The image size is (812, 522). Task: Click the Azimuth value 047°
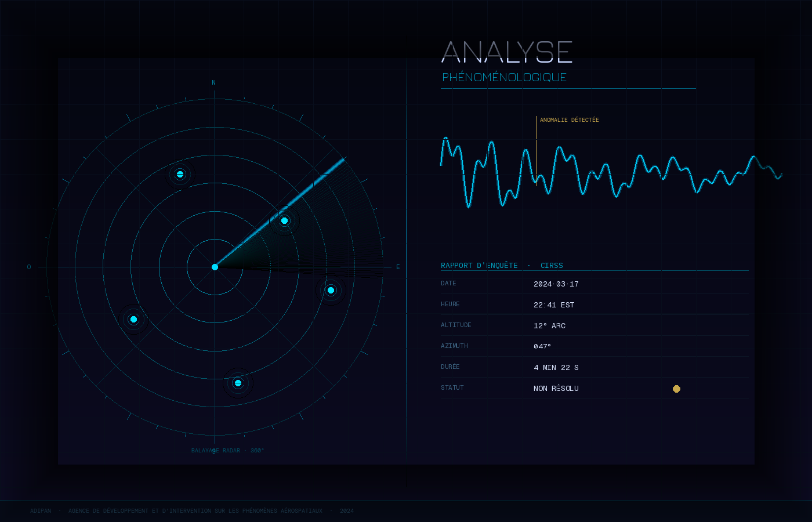point(542,347)
